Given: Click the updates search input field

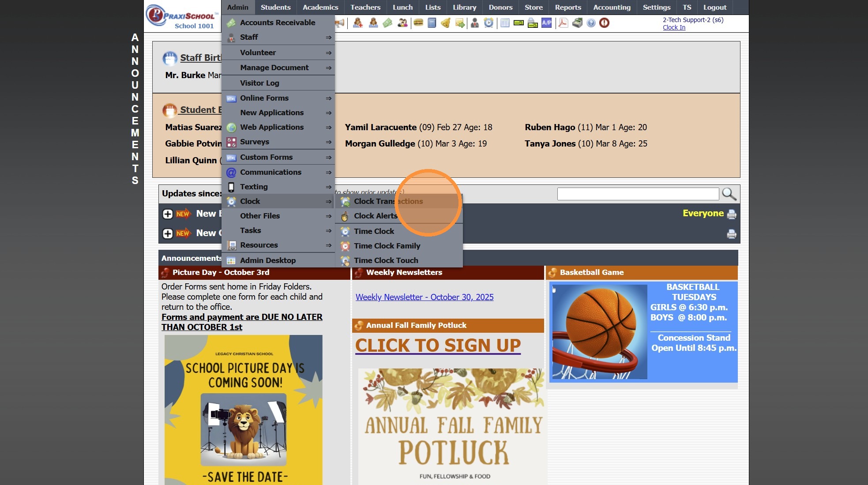Looking at the screenshot, I should (x=638, y=194).
